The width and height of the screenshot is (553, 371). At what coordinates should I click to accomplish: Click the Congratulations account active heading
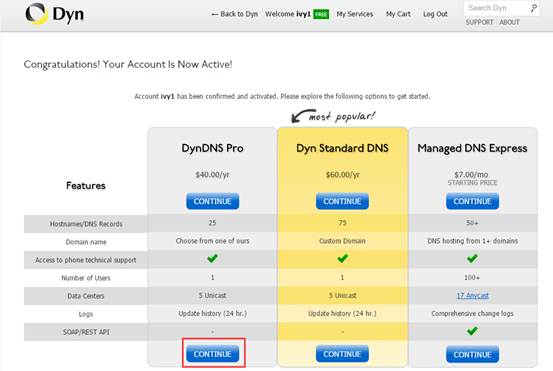coord(128,65)
